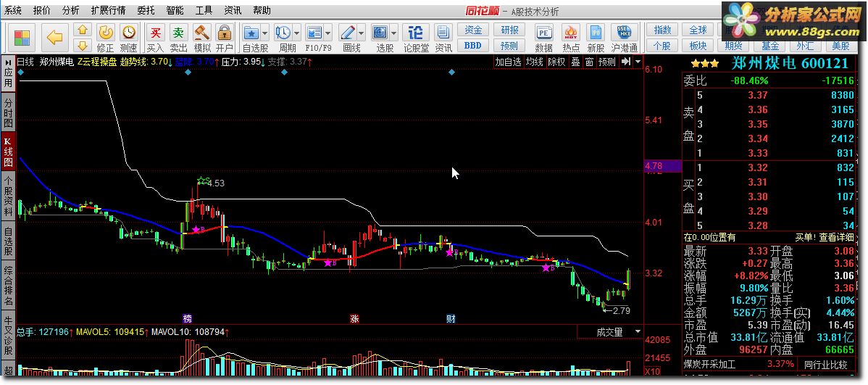Open the chart header dropdown triangle
The image size is (868, 385).
638,62
